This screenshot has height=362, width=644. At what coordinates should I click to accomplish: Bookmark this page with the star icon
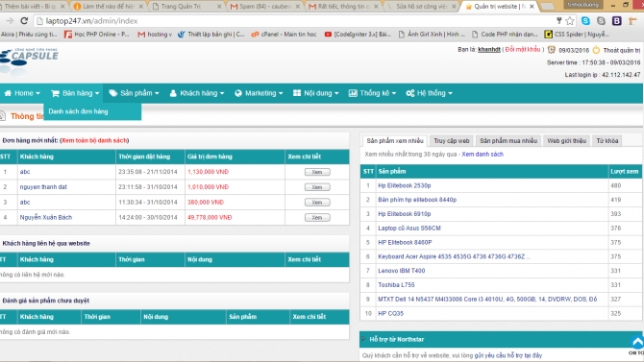pyautogui.click(x=570, y=20)
